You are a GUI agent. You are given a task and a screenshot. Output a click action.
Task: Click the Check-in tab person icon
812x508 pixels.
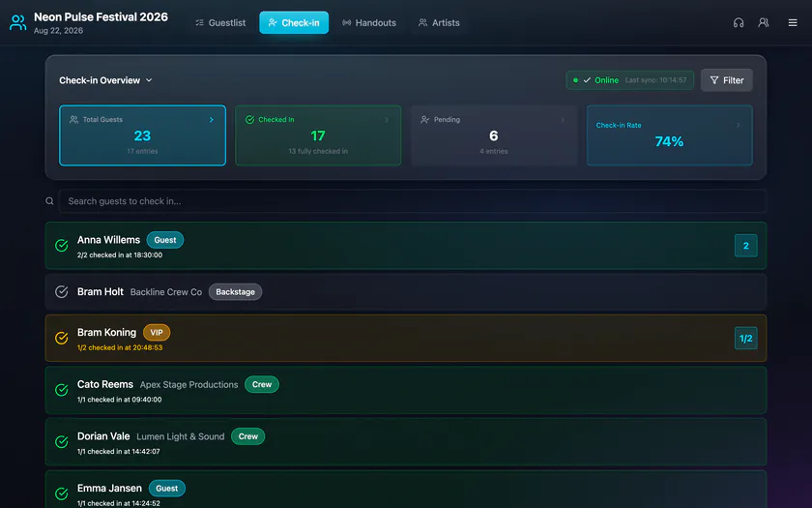coord(273,23)
